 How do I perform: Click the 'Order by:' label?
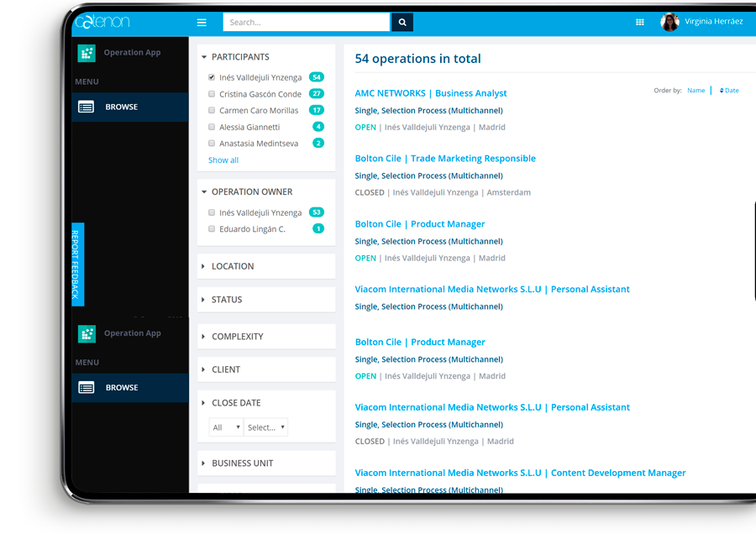668,91
